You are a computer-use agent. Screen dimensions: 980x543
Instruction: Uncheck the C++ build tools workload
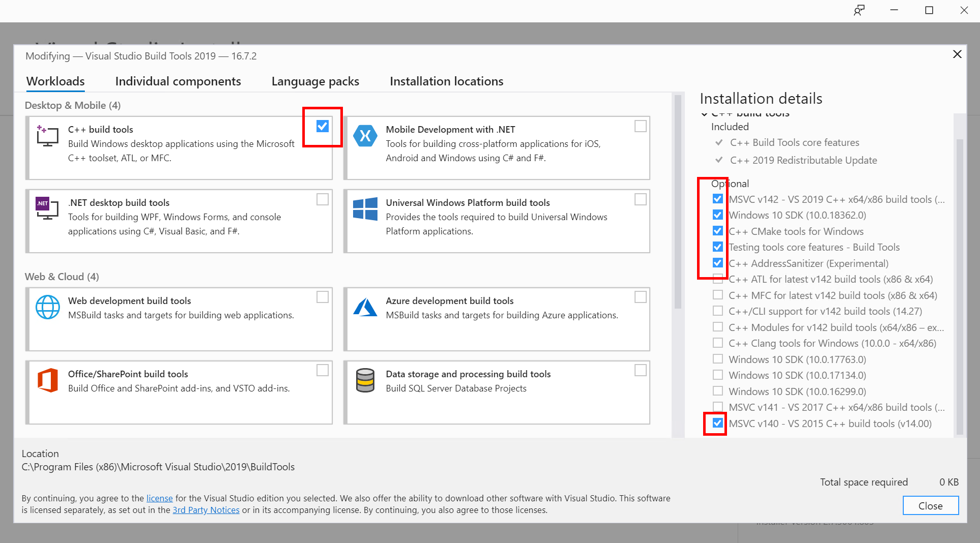323,126
